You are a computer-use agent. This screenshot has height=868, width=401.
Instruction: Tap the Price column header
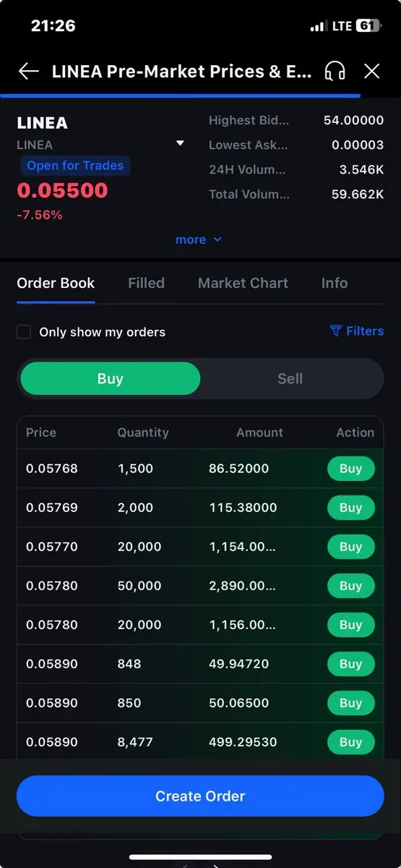tap(41, 433)
